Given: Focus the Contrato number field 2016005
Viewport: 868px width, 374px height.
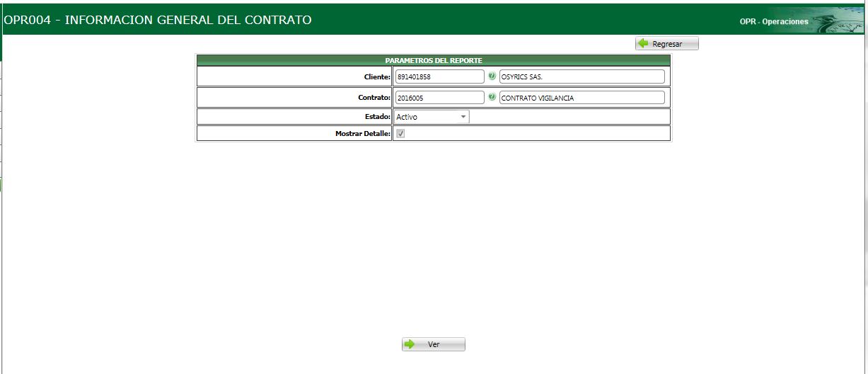Looking at the screenshot, I should 439,98.
